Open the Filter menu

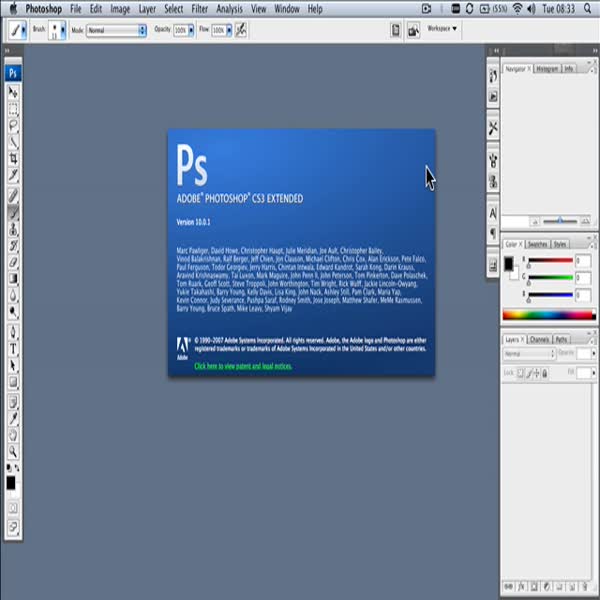coord(200,9)
